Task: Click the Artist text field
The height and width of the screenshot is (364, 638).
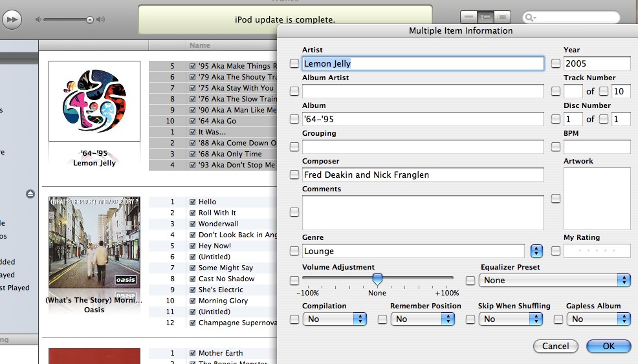Action: click(423, 63)
